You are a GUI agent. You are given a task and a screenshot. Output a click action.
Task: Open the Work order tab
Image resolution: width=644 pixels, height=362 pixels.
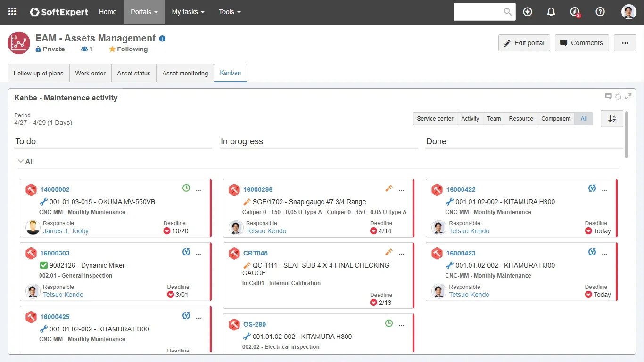click(x=90, y=73)
